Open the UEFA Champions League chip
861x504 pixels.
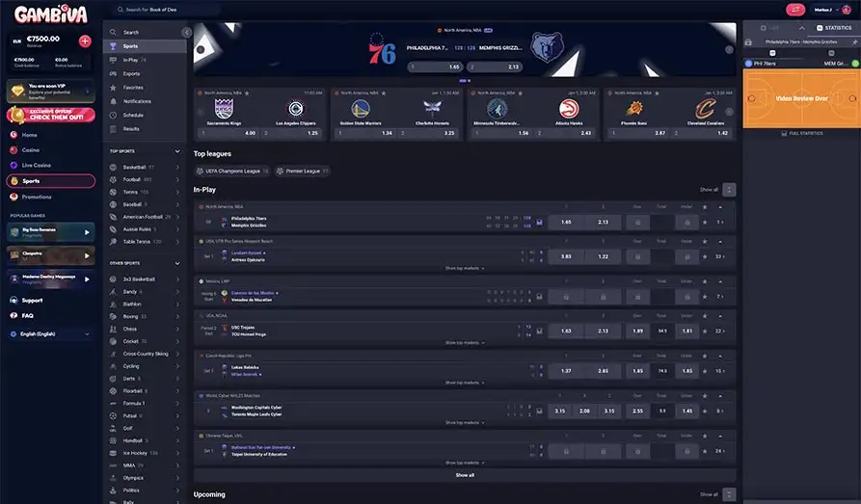point(232,172)
